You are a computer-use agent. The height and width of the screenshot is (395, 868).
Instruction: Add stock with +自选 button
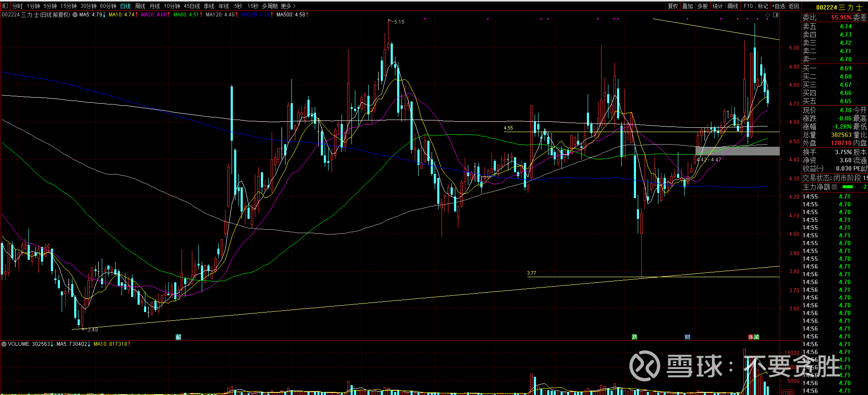(x=779, y=6)
